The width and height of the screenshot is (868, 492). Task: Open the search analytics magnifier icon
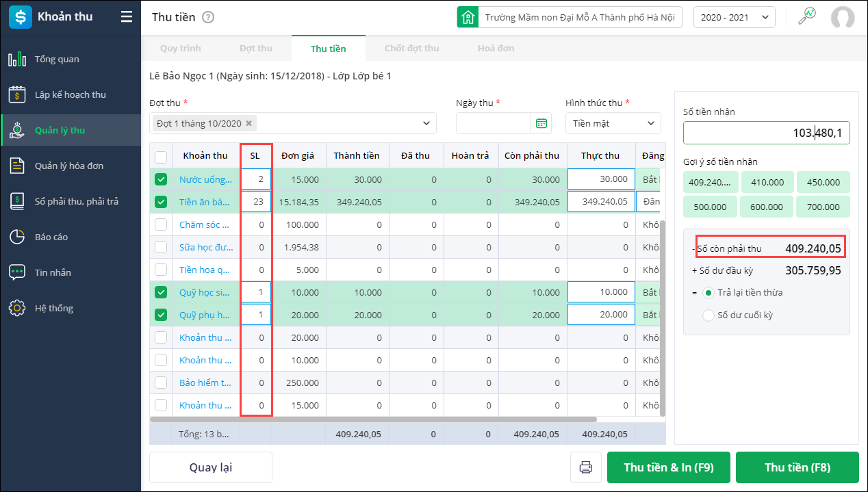[x=807, y=17]
